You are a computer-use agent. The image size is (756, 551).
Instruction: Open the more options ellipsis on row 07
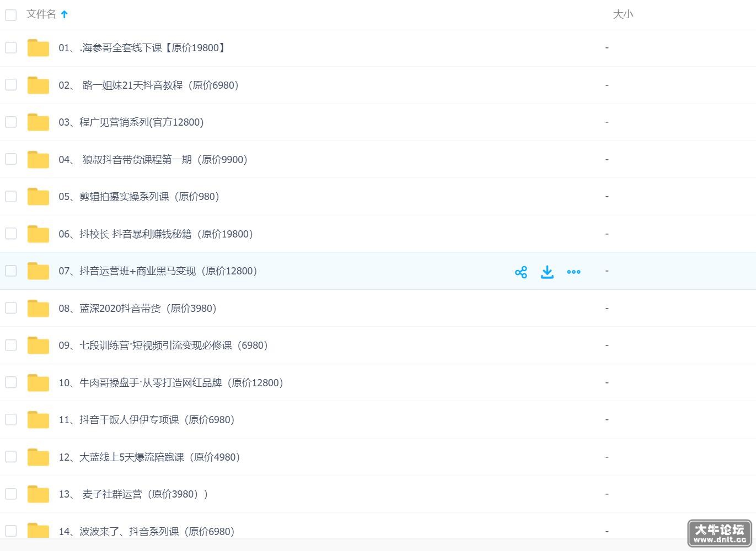click(573, 272)
